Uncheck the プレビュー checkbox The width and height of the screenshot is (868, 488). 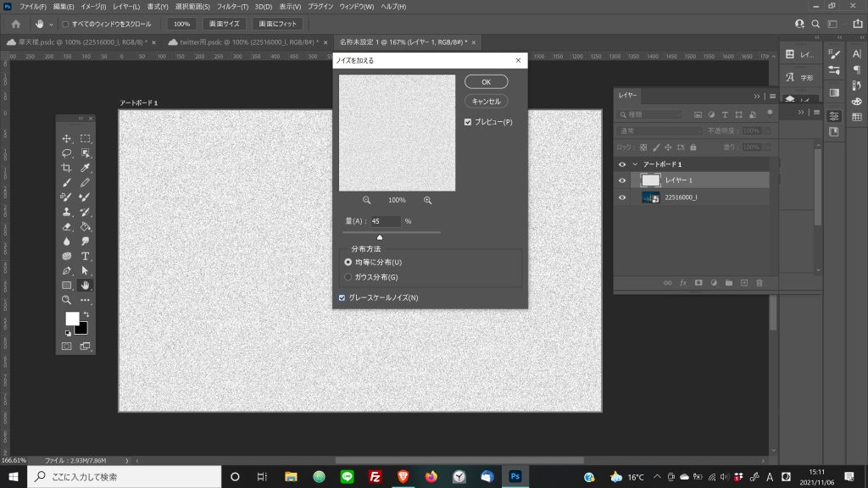470,121
